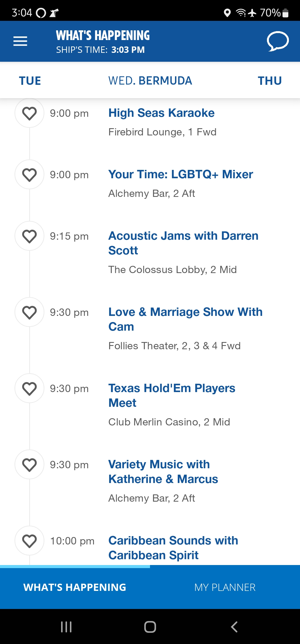Toggle heart for Your Time: LGBTQ+ Mixer
This screenshot has width=300, height=644.
[x=29, y=175]
